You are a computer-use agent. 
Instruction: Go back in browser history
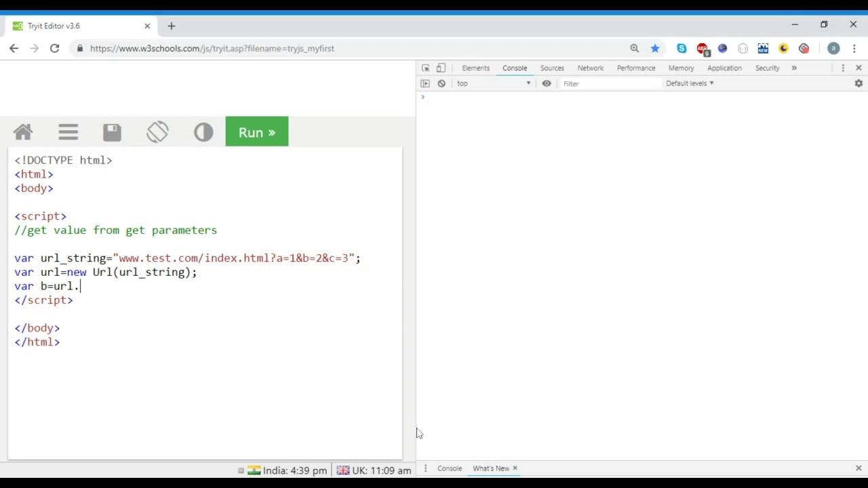pyautogui.click(x=14, y=48)
